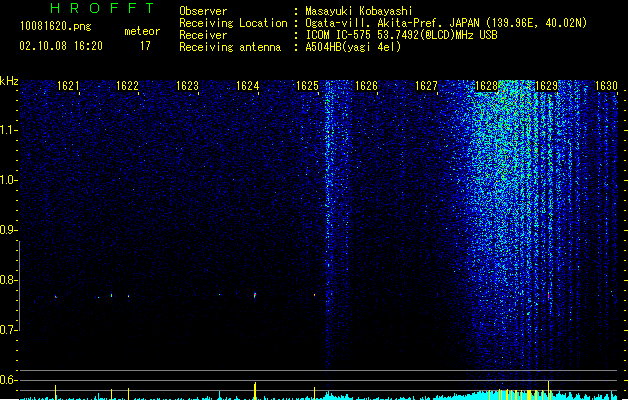Click the kHz axis unit label
629x400 pixels.
coord(9,81)
